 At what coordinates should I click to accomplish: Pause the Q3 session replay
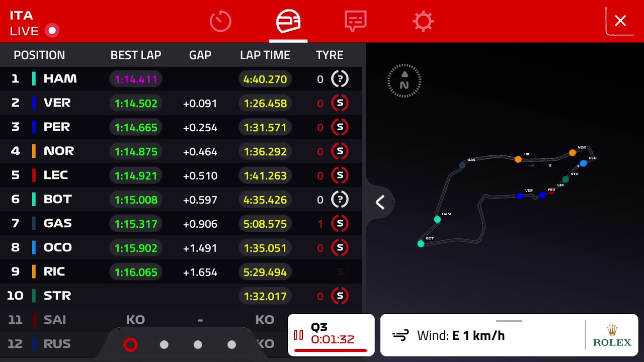click(298, 335)
